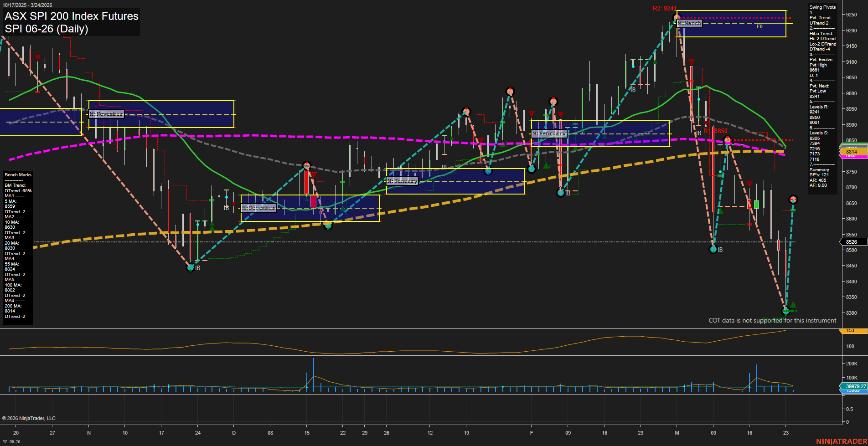This screenshot has height=446, width=868.
Task: Click the M:November monthly range label
Action: click(106, 114)
